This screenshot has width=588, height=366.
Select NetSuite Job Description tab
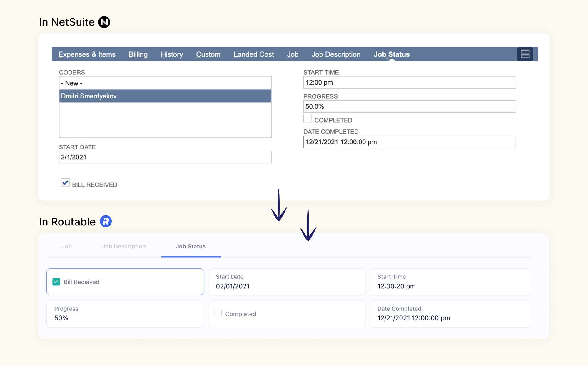click(x=336, y=54)
